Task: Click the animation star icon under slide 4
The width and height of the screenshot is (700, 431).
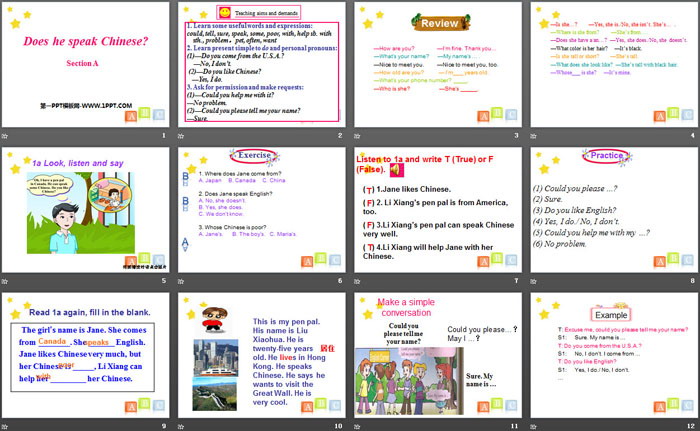Action: pyautogui.click(x=533, y=136)
